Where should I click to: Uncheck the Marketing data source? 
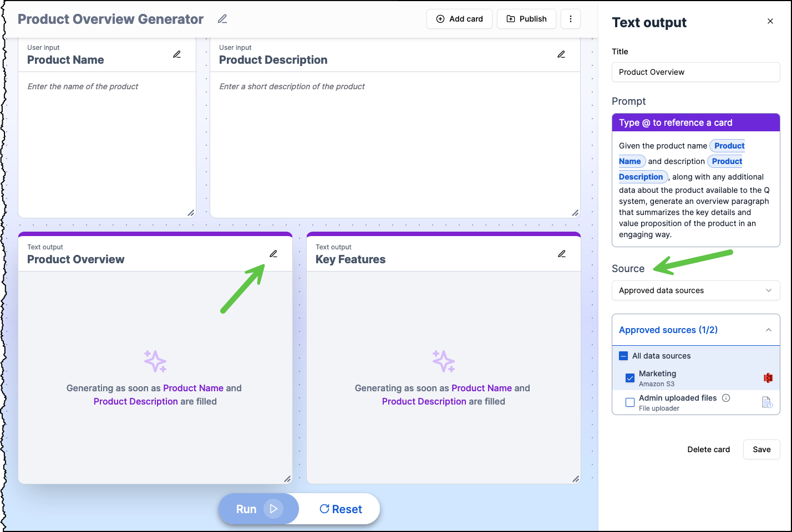coord(630,378)
